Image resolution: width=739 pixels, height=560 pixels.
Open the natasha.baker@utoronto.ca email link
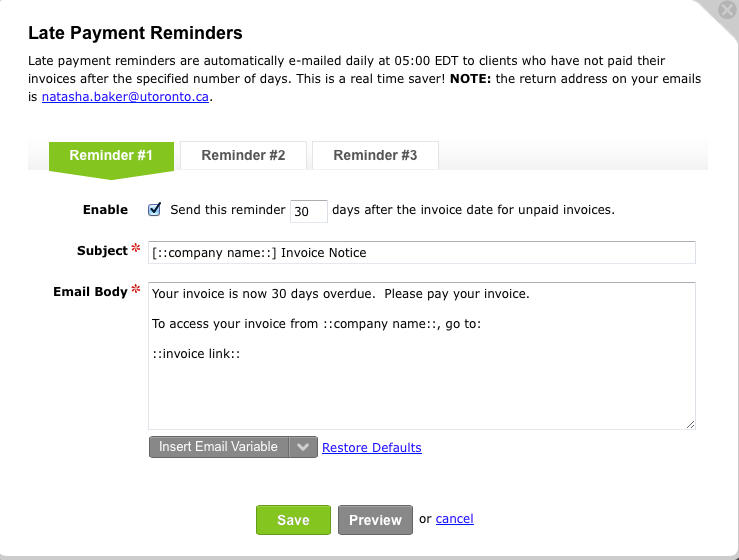pyautogui.click(x=125, y=97)
